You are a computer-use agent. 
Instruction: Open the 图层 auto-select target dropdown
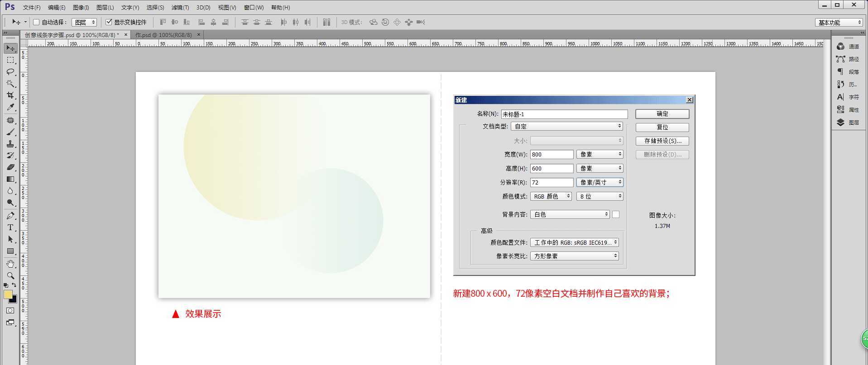pyautogui.click(x=85, y=22)
